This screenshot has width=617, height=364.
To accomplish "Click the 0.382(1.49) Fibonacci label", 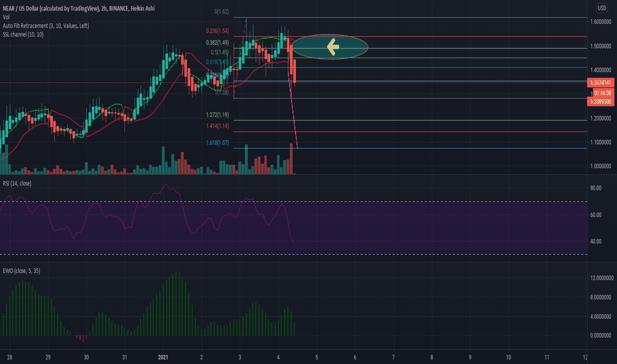I will tap(217, 42).
